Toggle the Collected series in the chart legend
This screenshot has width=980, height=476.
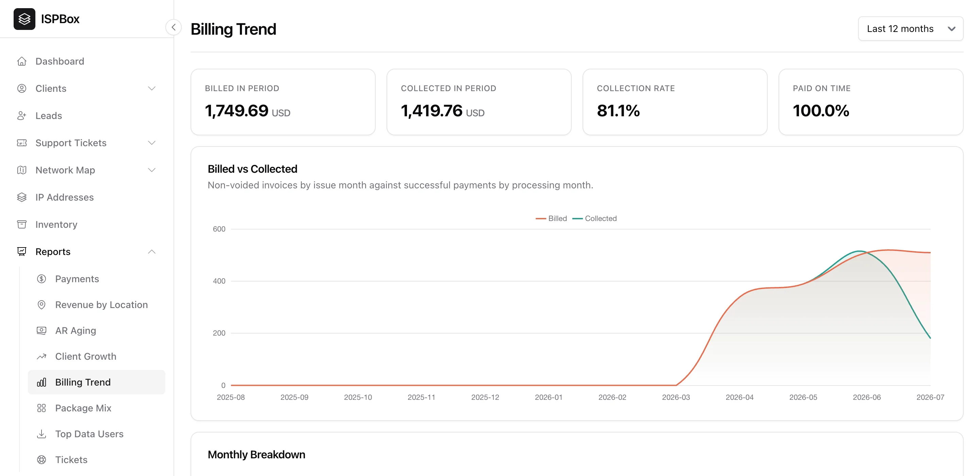click(x=594, y=219)
